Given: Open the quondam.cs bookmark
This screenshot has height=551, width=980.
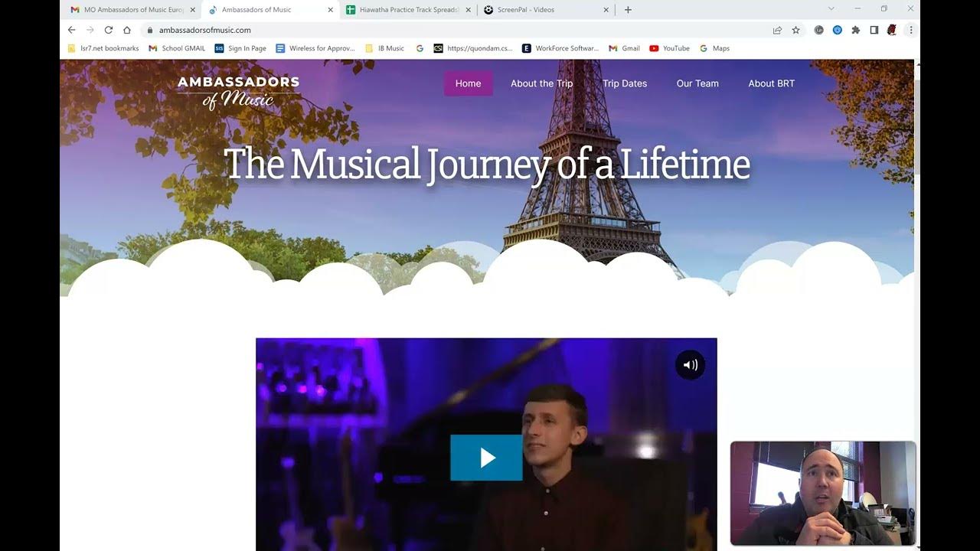Looking at the screenshot, I should point(473,48).
